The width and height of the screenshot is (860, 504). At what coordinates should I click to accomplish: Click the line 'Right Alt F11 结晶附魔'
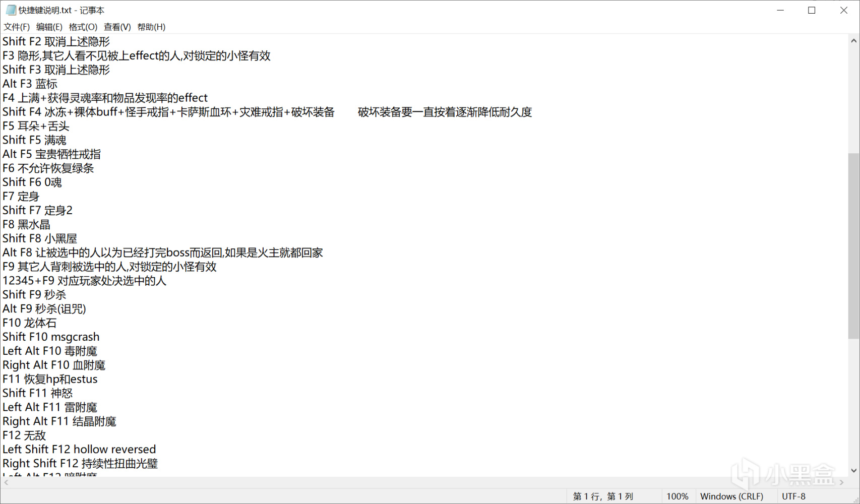[x=59, y=422]
